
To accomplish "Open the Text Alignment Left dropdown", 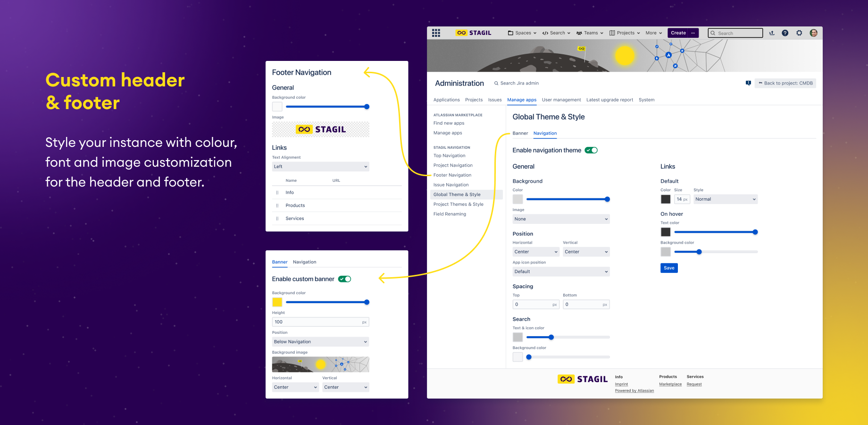I will click(320, 167).
